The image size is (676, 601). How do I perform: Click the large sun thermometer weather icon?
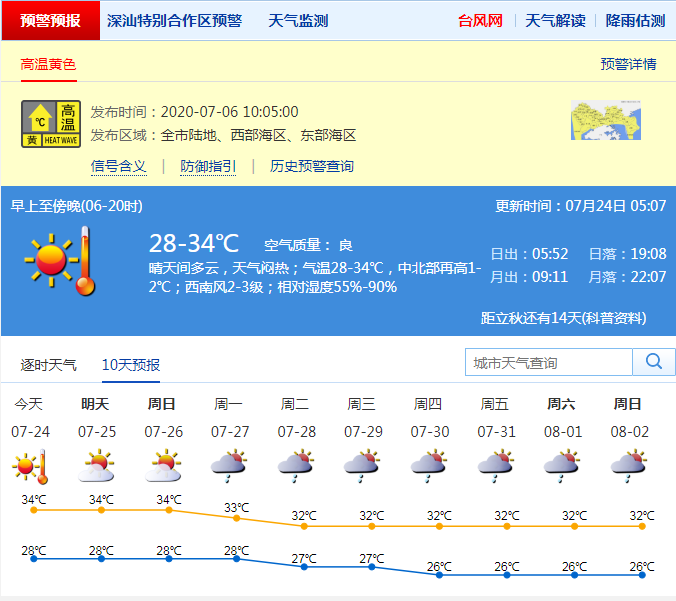tap(61, 260)
